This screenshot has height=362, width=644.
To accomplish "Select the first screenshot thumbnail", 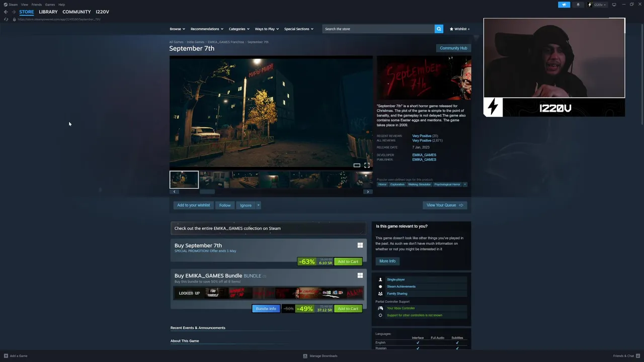I will point(184,179).
